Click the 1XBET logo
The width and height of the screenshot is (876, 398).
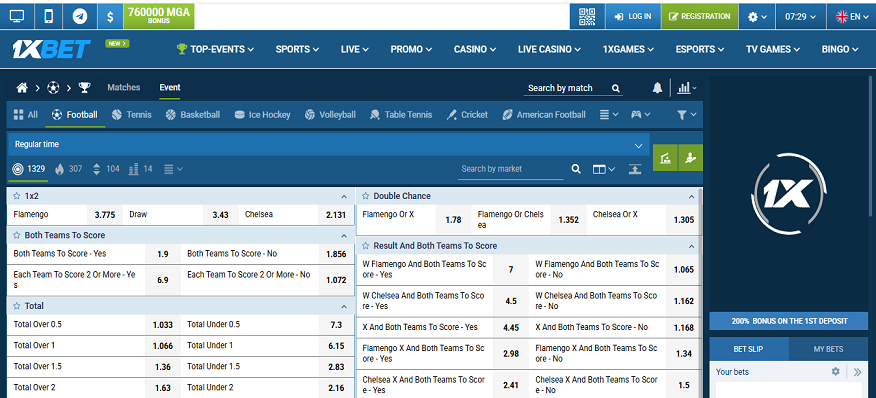tap(51, 49)
